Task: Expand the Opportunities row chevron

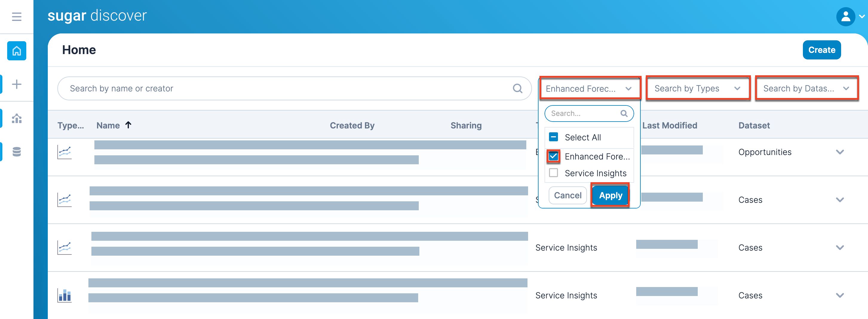Action: 840,152
